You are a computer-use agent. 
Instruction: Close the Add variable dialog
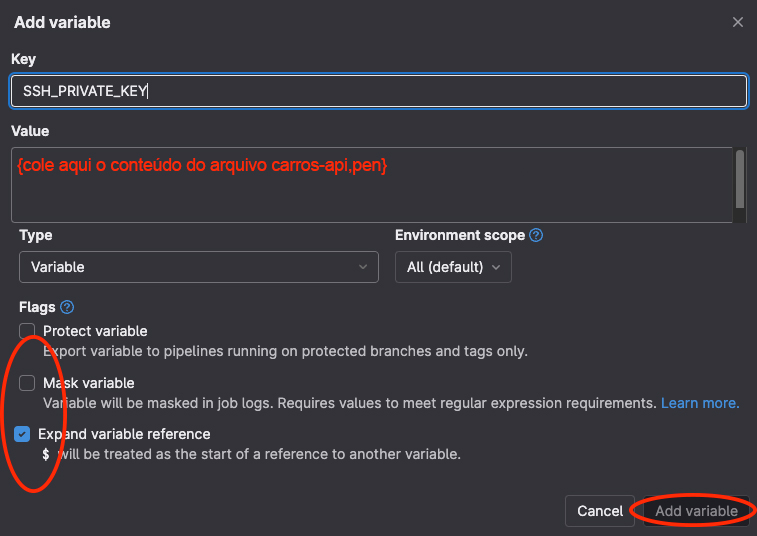(738, 22)
